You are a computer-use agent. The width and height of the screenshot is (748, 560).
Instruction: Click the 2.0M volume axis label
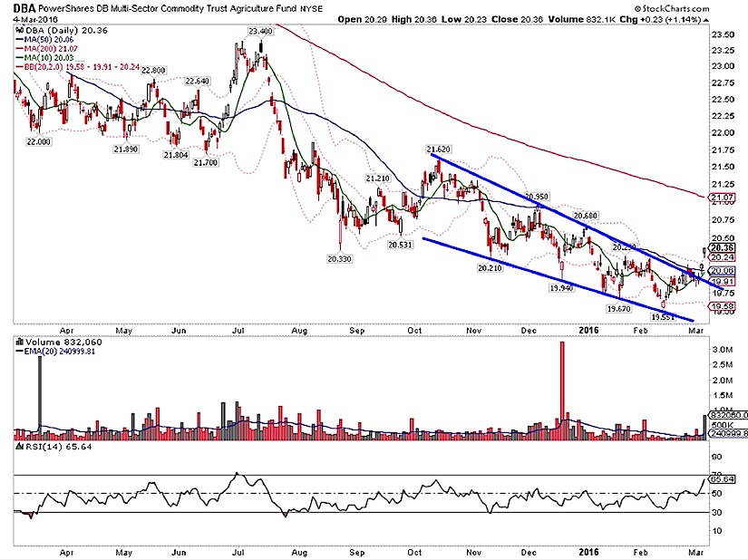723,381
